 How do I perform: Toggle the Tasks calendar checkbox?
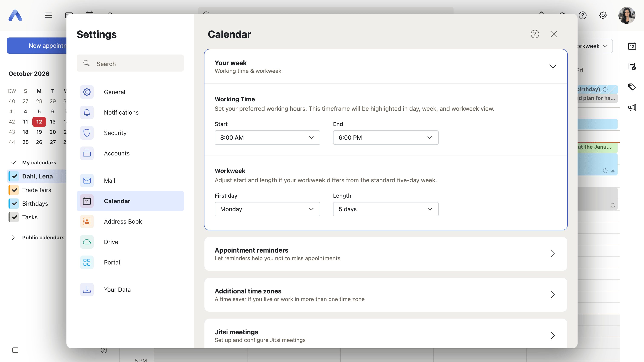point(14,217)
